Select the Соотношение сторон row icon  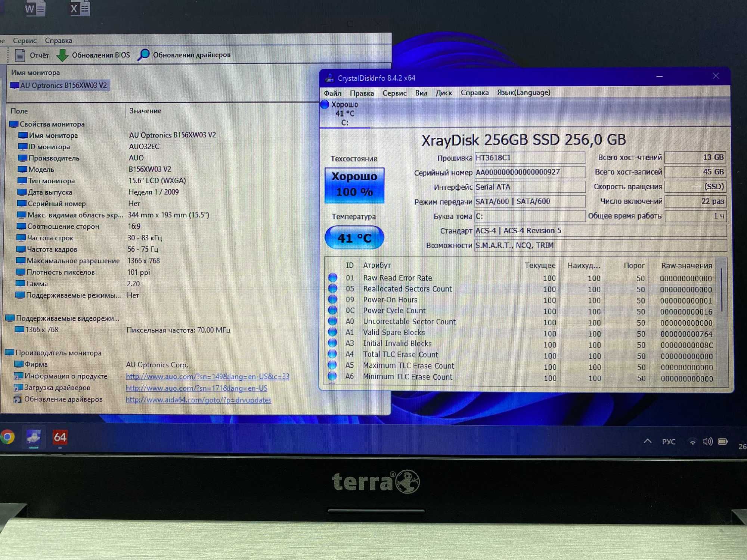tap(21, 227)
